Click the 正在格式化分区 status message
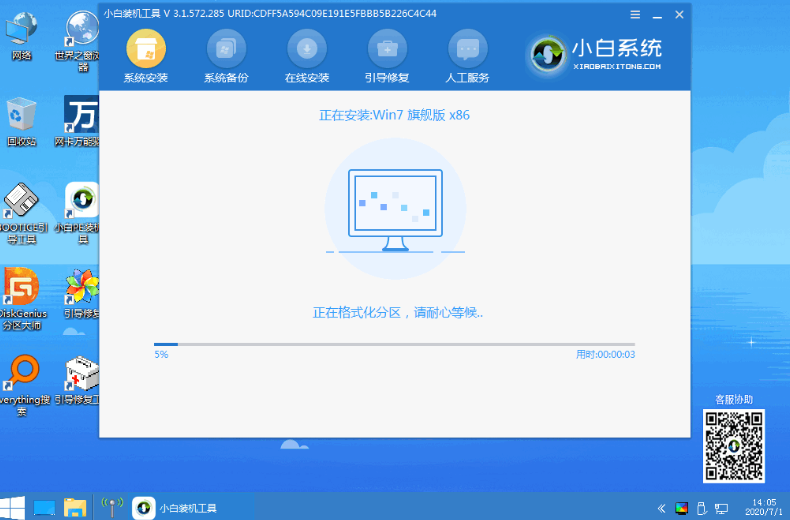 398,313
